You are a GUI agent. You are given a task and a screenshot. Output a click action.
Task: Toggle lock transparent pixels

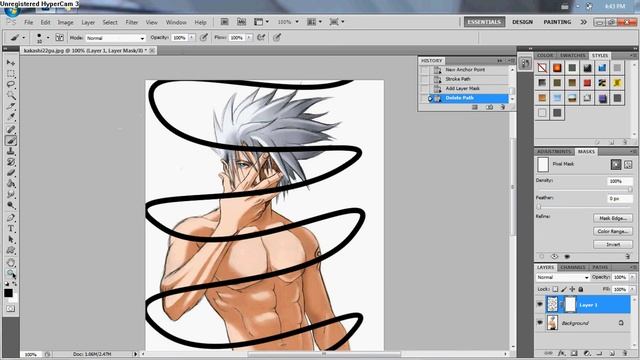point(556,289)
